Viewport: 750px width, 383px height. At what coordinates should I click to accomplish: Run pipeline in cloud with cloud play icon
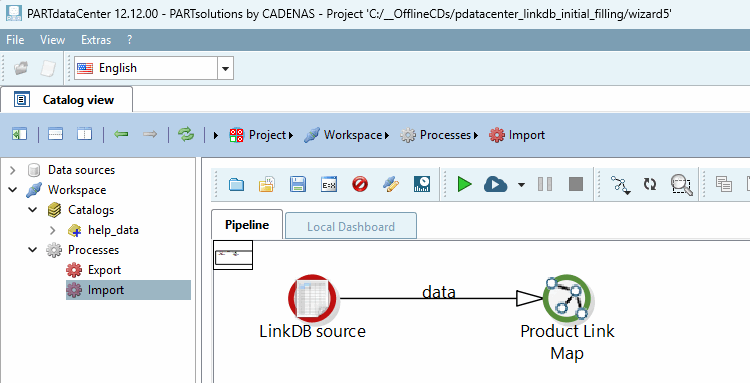pos(496,184)
